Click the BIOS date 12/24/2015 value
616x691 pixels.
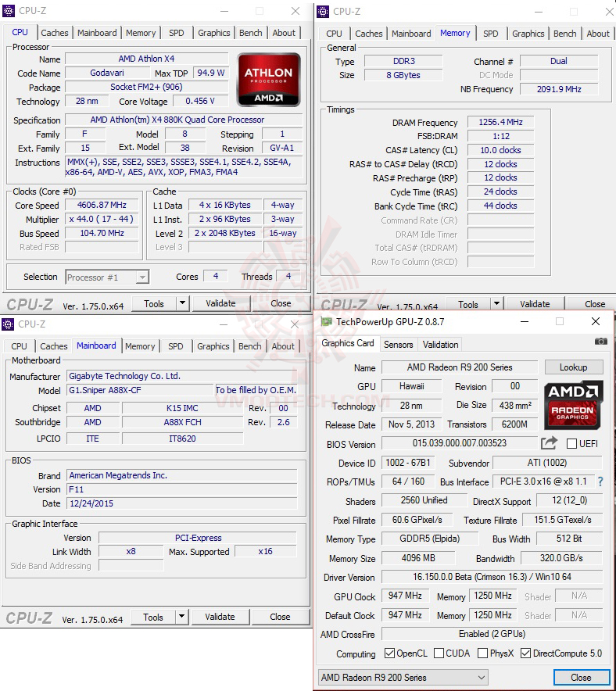tap(181, 503)
